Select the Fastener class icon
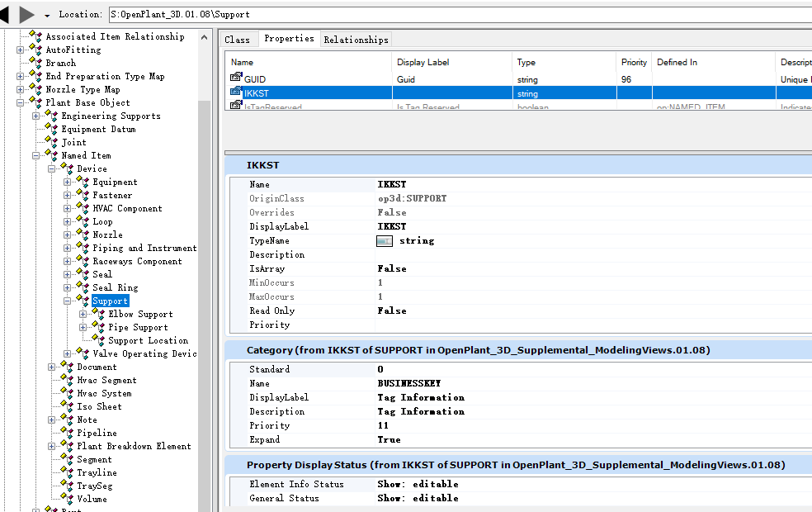This screenshot has height=512, width=812. coord(83,195)
